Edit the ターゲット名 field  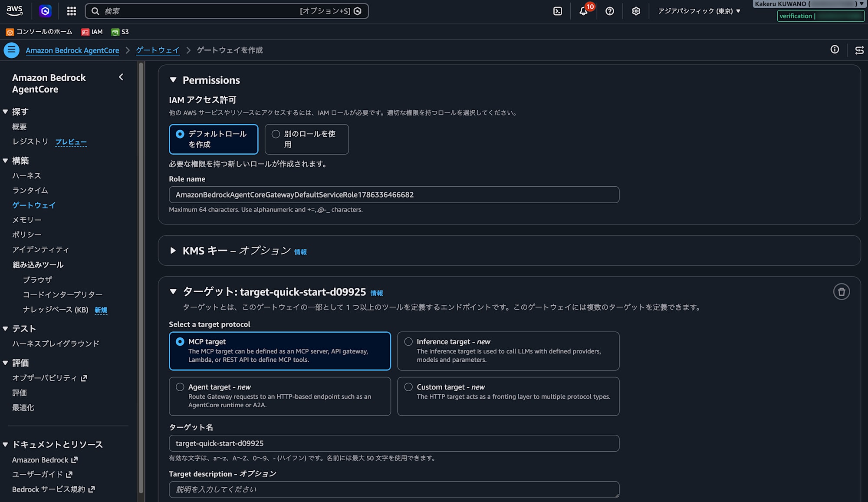tap(394, 443)
